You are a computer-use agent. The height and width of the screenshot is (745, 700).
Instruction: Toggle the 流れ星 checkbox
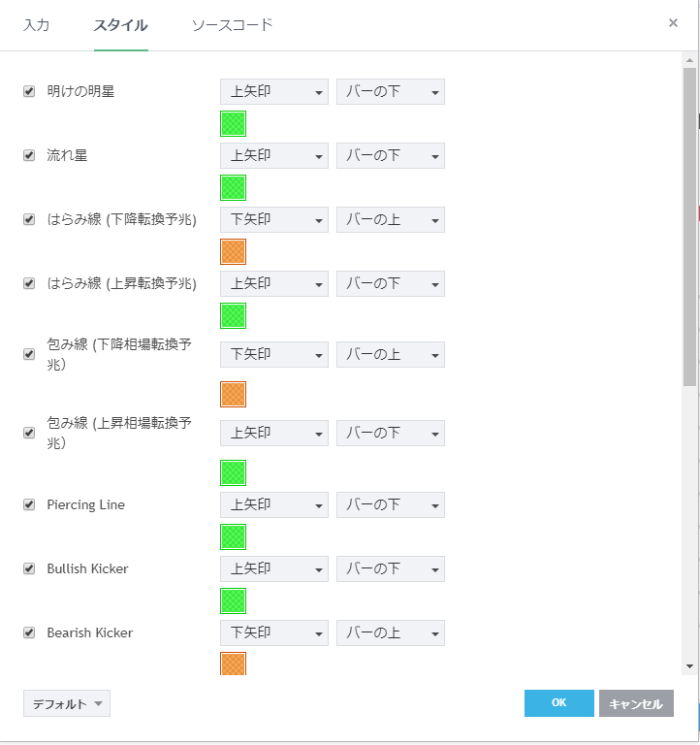click(29, 155)
